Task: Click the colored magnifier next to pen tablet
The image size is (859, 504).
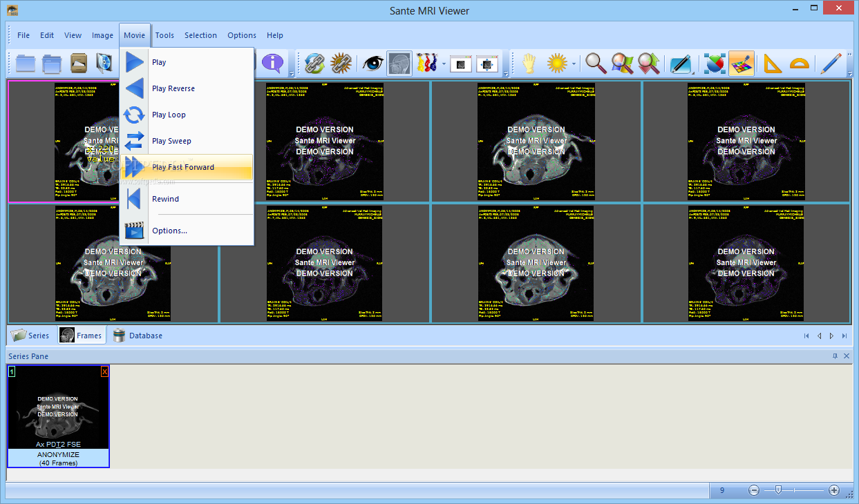Action: tap(648, 64)
